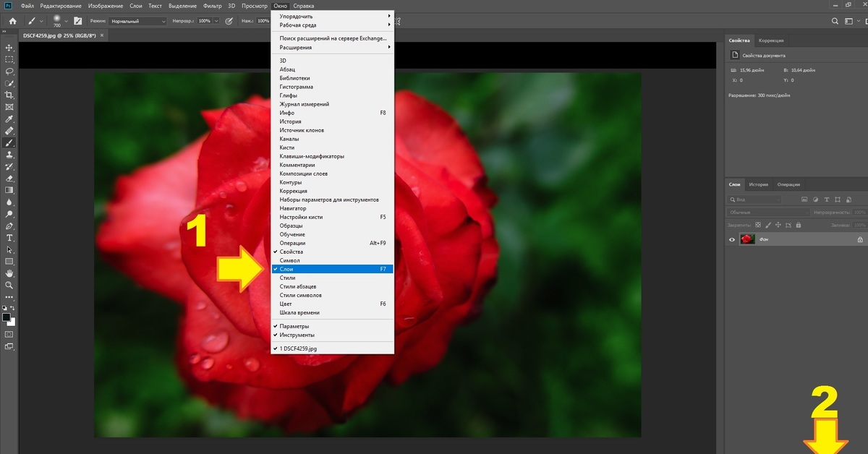Toggle the Инструменты menu item

[x=333, y=335]
